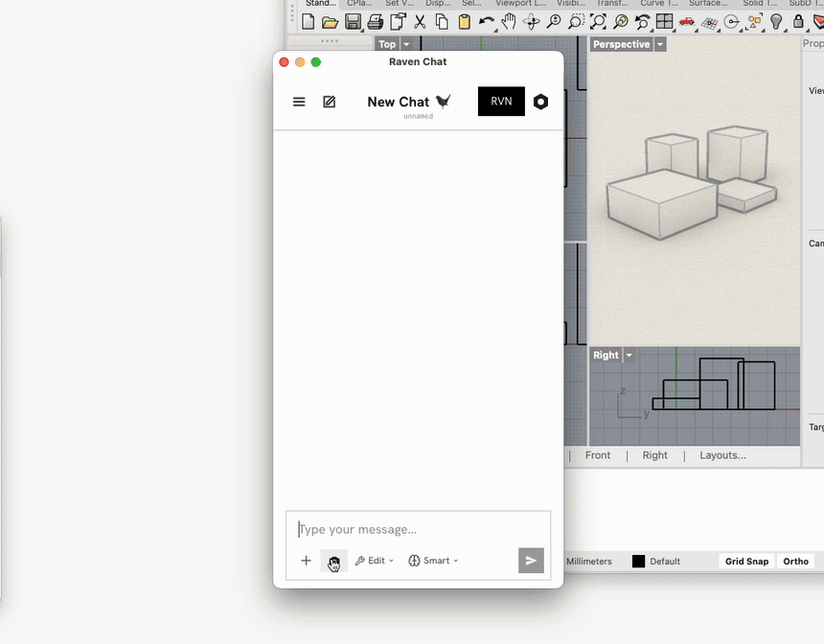Viewport: 824px width, 644px height.
Task: Select the Zoom dynamic magnifier tool
Action: (x=554, y=21)
